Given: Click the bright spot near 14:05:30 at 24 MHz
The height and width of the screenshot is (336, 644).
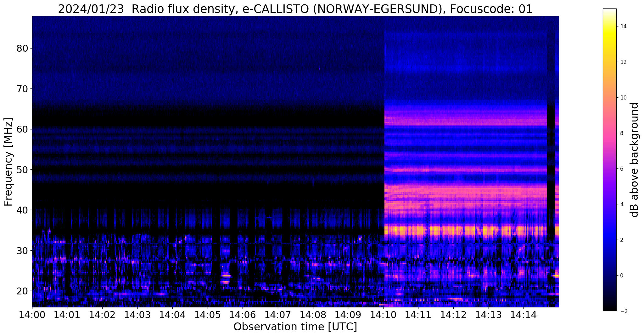Looking at the screenshot, I should pos(226,276).
